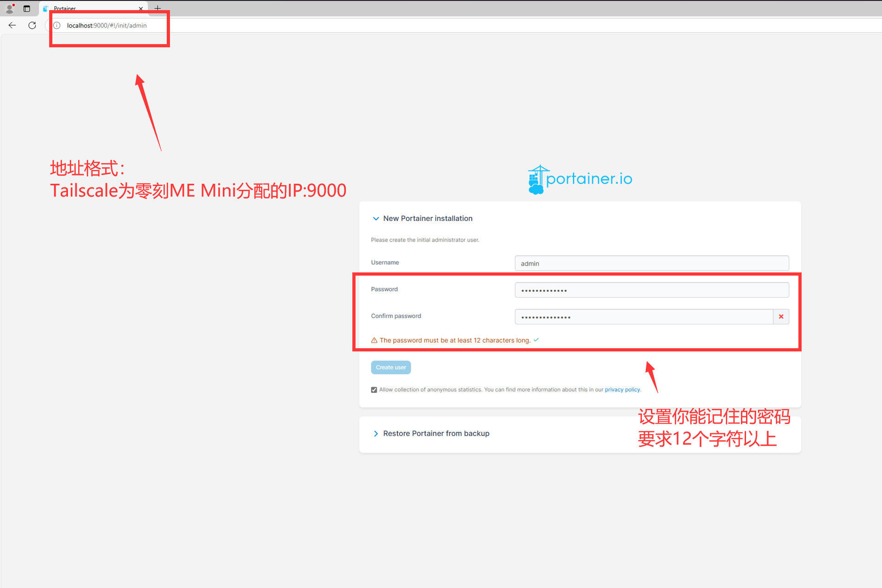Focus the Confirm password field
The width and height of the screenshot is (882, 588).
(644, 317)
